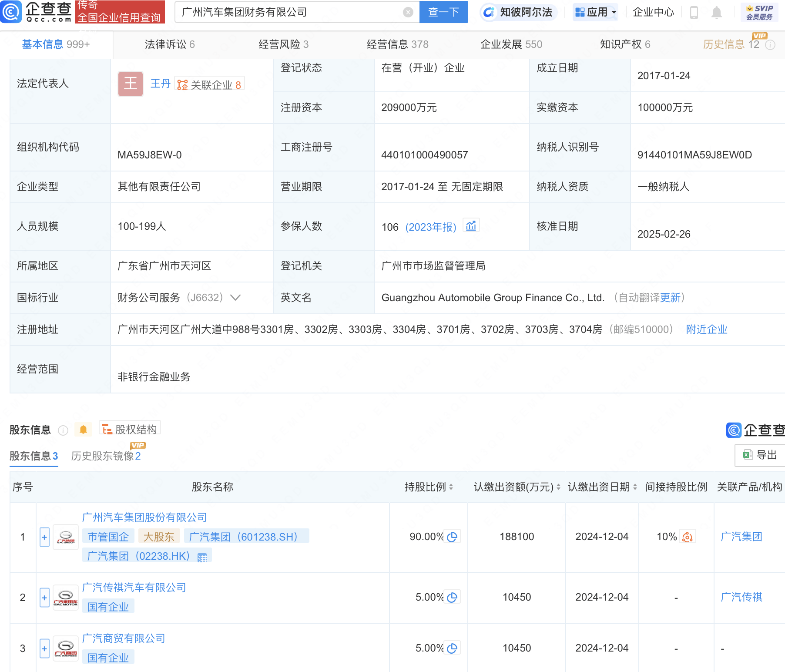The width and height of the screenshot is (785, 672).
Task: Click the info icon beside 股东信息
Action: (x=63, y=430)
